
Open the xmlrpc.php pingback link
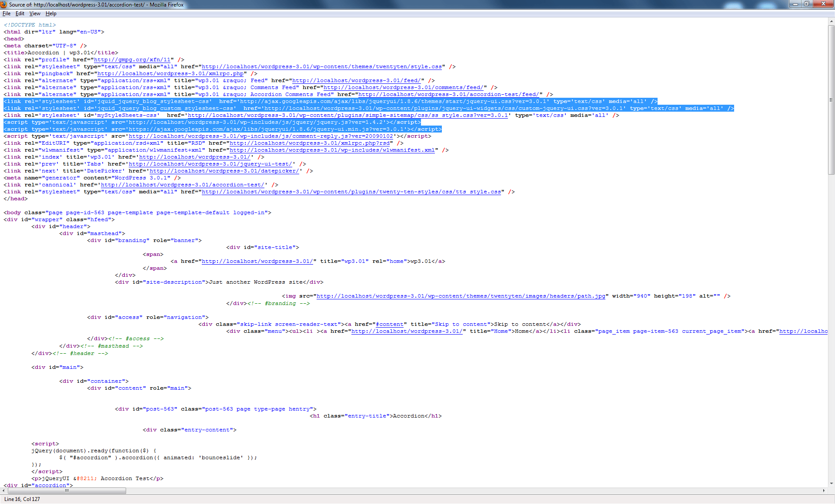click(170, 73)
